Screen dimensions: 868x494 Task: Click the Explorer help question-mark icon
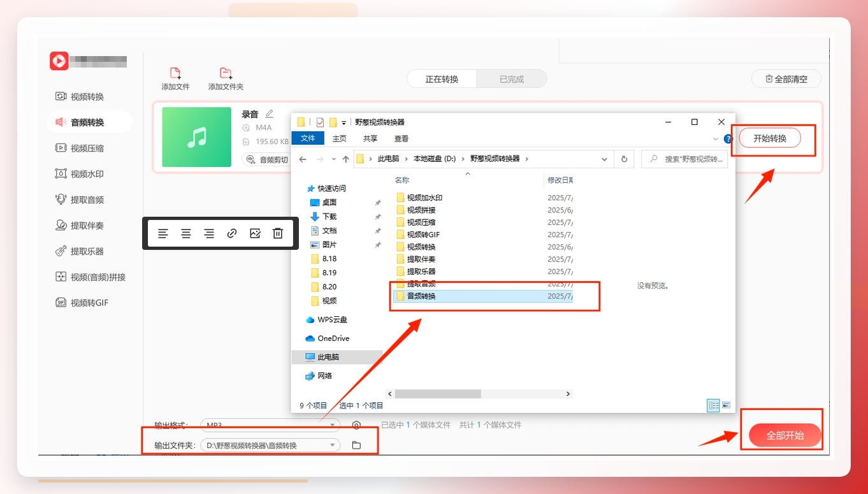pos(728,138)
